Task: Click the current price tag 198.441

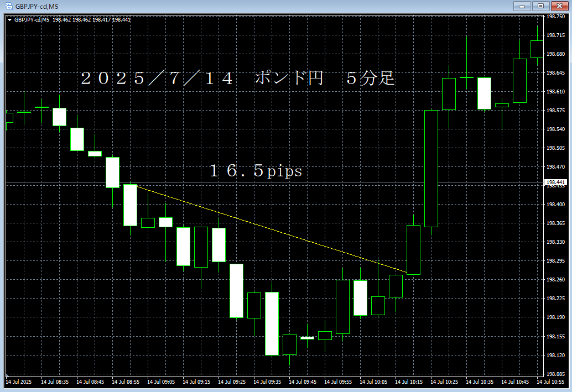Action: (x=555, y=182)
